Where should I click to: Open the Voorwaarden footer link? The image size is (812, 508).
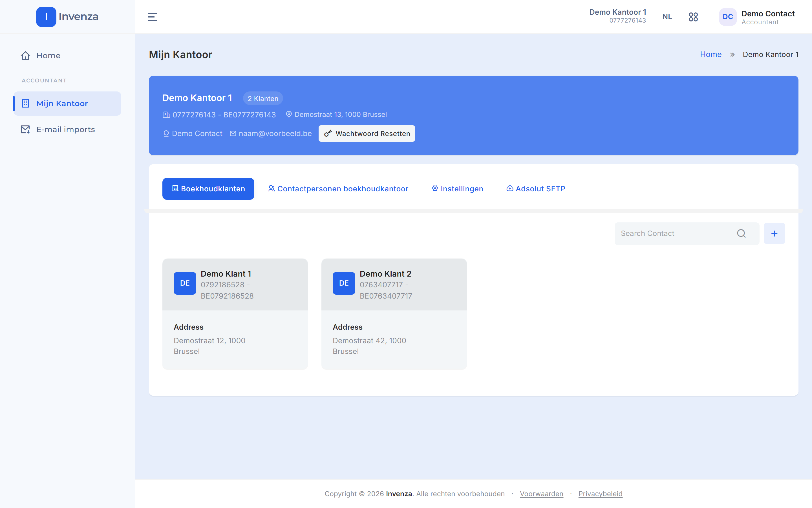coord(542,494)
